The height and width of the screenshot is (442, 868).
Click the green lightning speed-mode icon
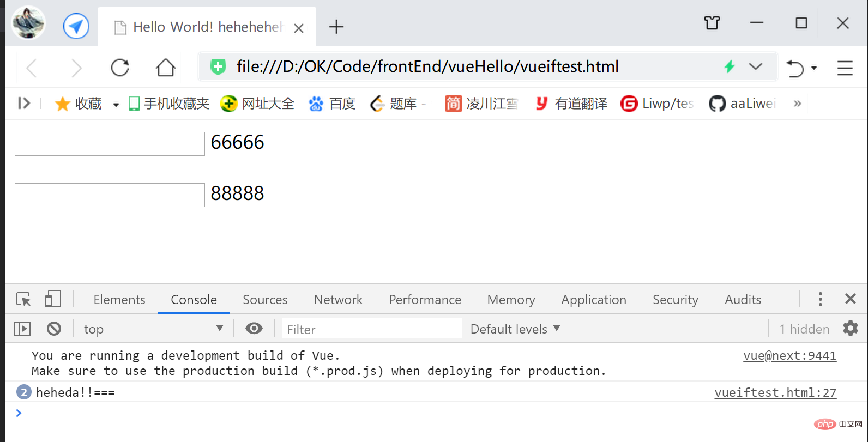pos(730,66)
